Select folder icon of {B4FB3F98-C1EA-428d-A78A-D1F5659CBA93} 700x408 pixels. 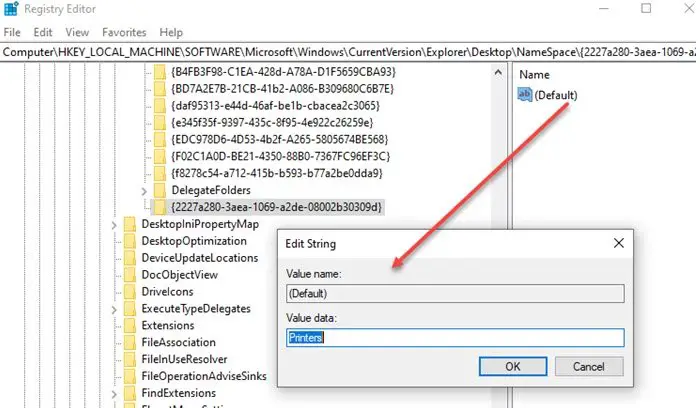[x=159, y=72]
